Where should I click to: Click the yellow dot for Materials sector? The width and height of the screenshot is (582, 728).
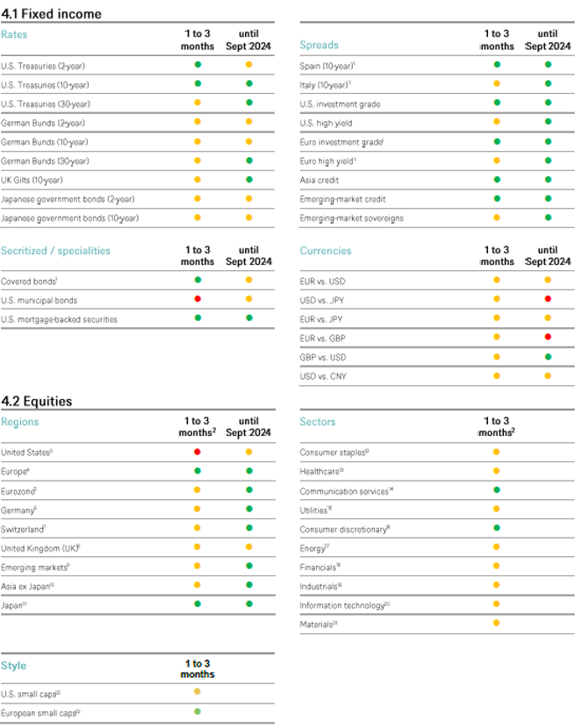pyautogui.click(x=496, y=623)
